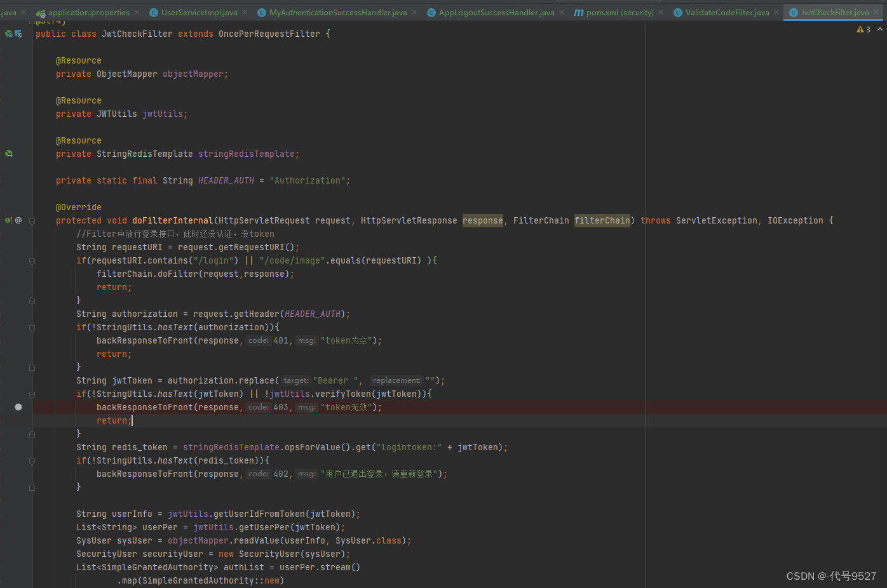Collapse the verifyToken if-block fold marker
Image resolution: width=887 pixels, height=588 pixels.
[32, 394]
